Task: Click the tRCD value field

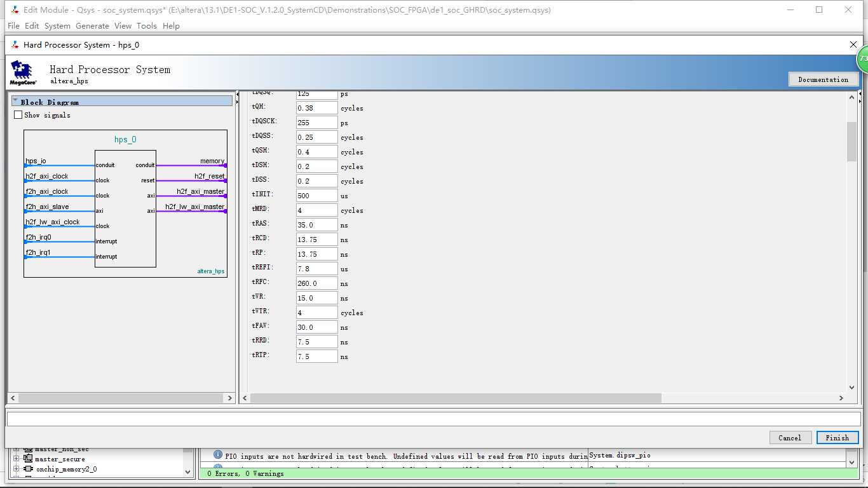Action: coord(316,240)
